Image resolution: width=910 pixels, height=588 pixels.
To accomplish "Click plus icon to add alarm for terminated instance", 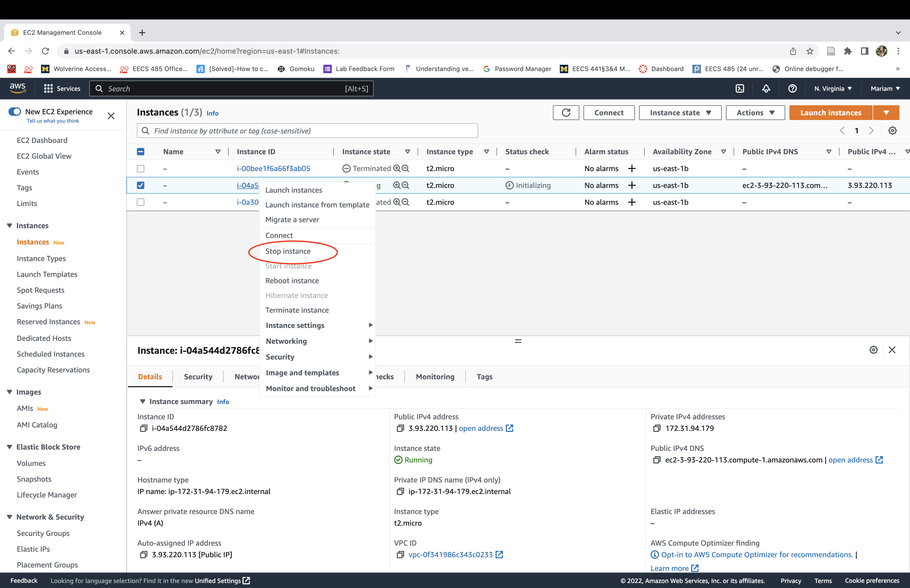I will (x=632, y=168).
